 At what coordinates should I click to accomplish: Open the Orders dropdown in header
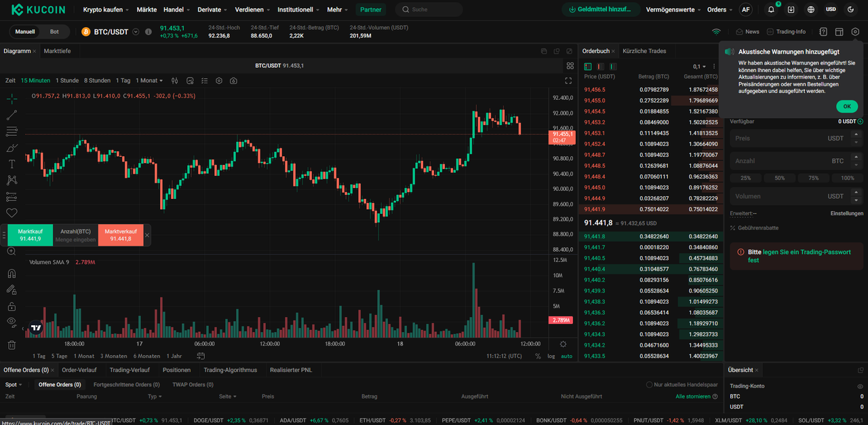719,10
